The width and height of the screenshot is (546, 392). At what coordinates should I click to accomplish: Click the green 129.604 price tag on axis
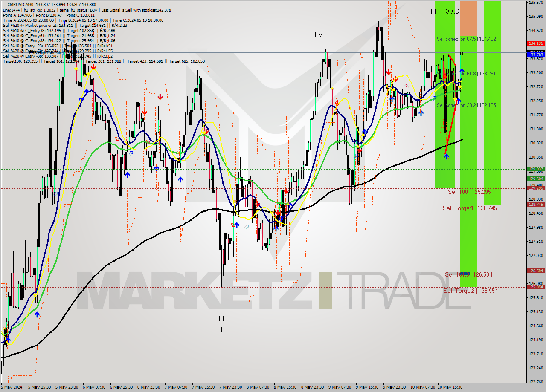coord(536,179)
